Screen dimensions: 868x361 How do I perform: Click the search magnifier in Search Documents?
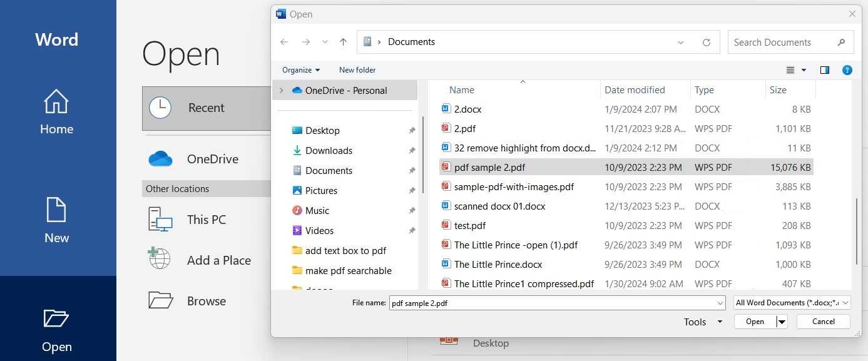(842, 42)
